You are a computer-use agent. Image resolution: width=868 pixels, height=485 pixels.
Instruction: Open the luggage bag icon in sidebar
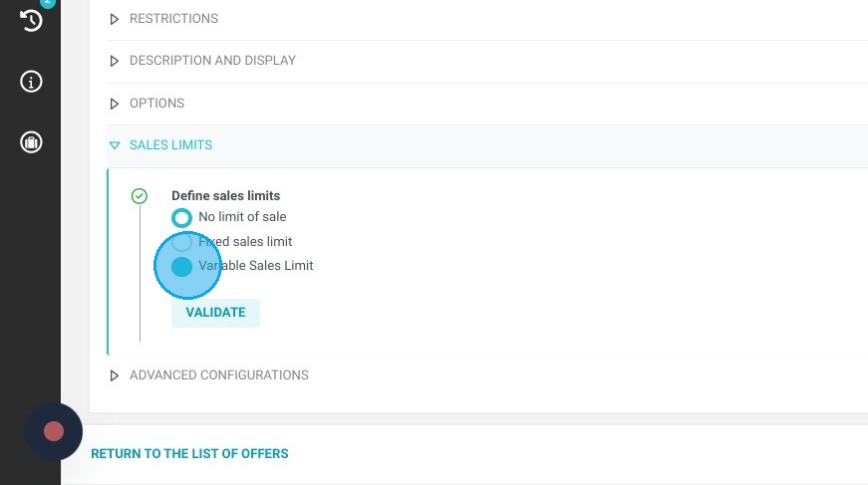point(31,142)
